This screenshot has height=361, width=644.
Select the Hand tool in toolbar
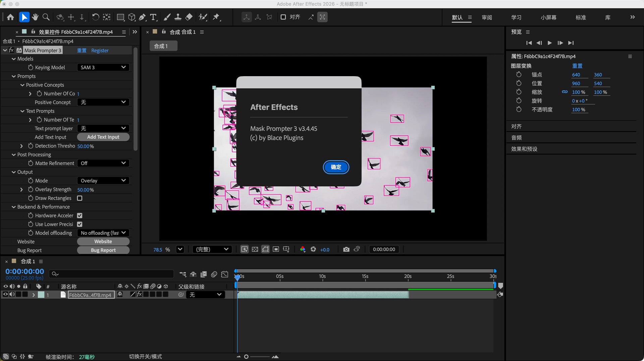coord(35,17)
